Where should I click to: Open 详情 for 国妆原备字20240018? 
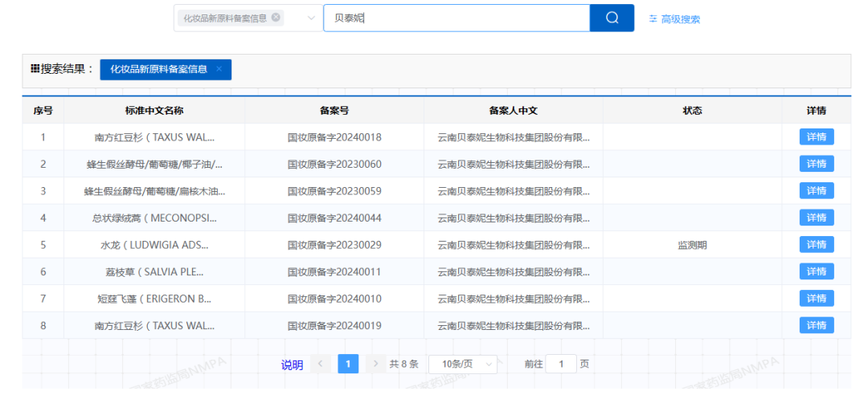click(817, 137)
